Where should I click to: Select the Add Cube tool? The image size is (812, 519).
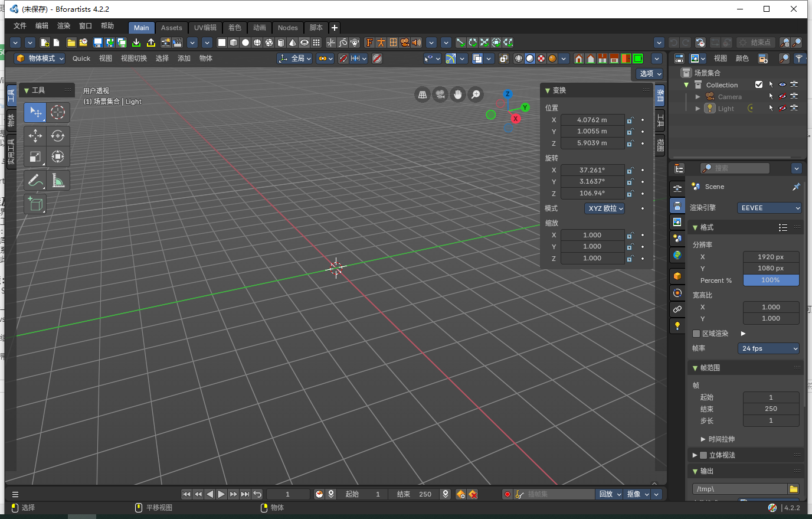pos(35,204)
